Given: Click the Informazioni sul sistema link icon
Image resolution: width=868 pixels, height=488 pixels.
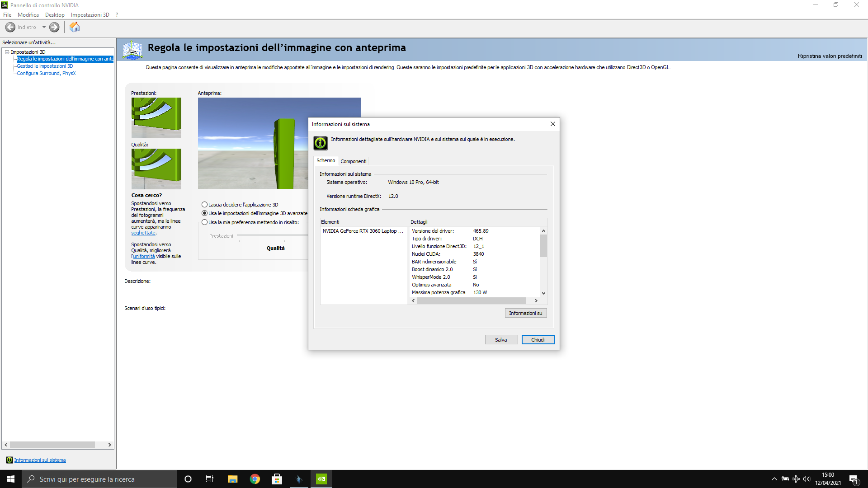Looking at the screenshot, I should coord(9,460).
